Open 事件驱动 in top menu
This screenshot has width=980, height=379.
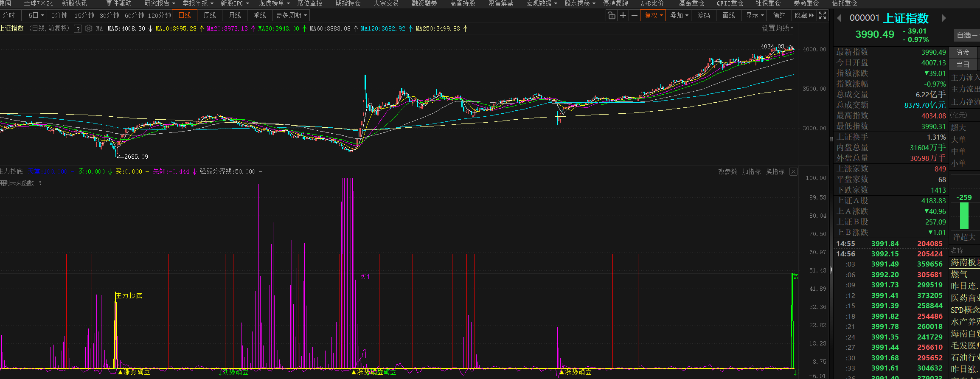[119, 3]
